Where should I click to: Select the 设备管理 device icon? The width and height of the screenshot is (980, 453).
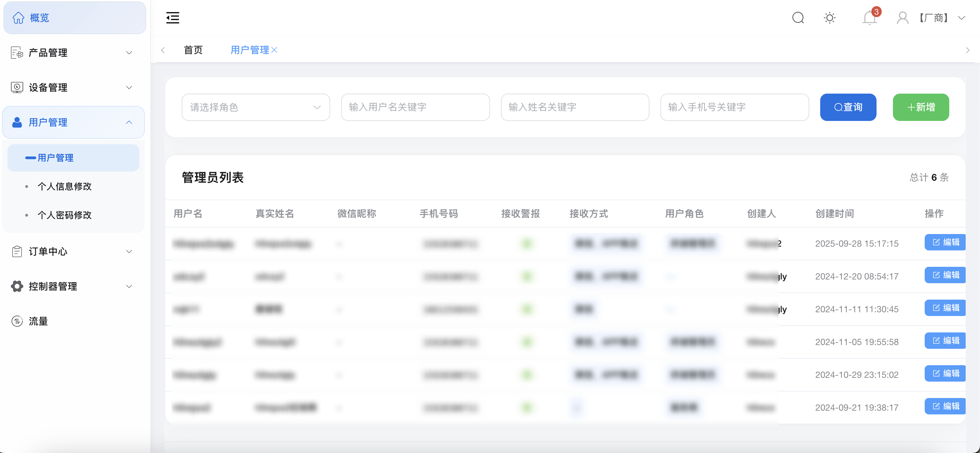pos(17,87)
